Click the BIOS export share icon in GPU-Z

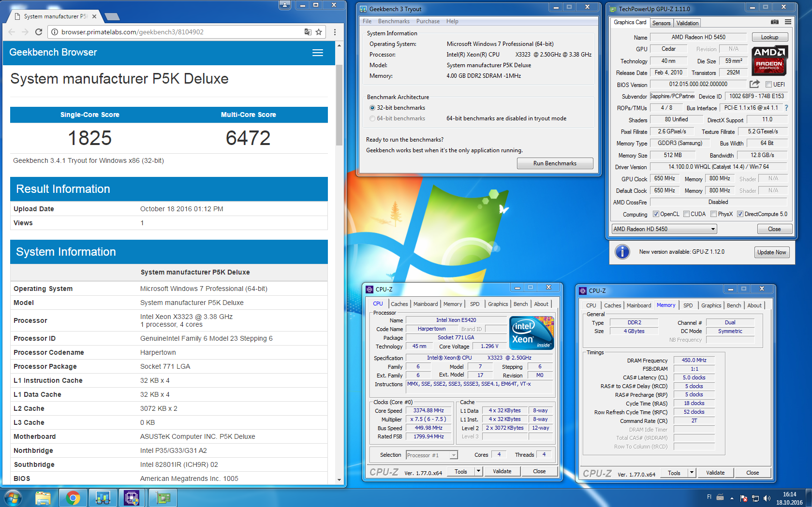[x=754, y=84]
